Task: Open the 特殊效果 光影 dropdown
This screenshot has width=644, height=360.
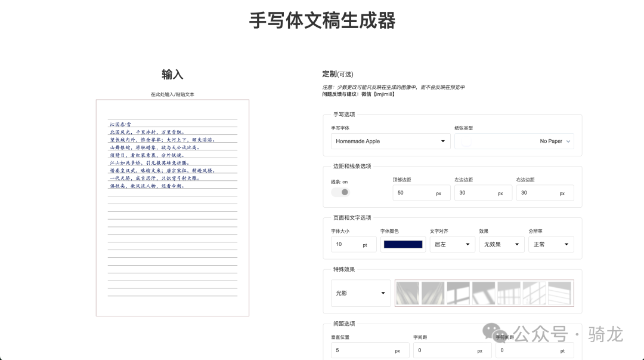Action: (x=361, y=293)
